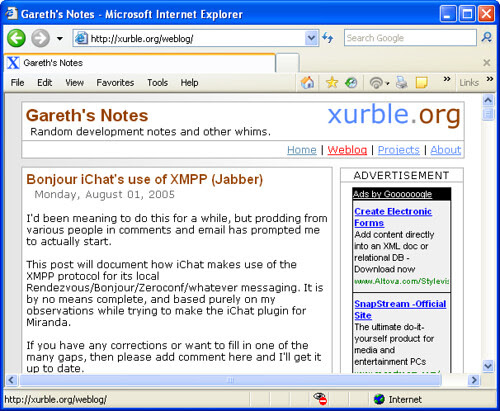
Task: Expand the Links bar overflow chevron
Action: (489, 79)
